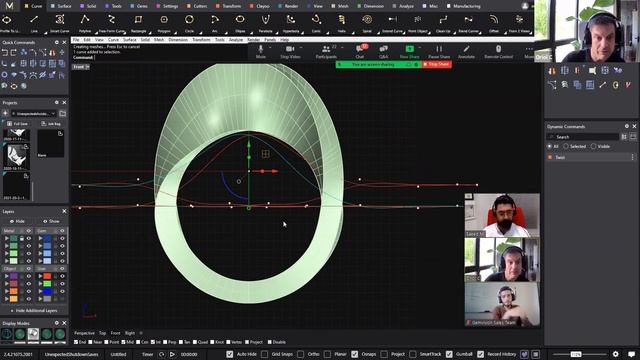Viewport: 640px width, 360px height.
Task: Enable the Planar checkbox
Action: [327, 354]
